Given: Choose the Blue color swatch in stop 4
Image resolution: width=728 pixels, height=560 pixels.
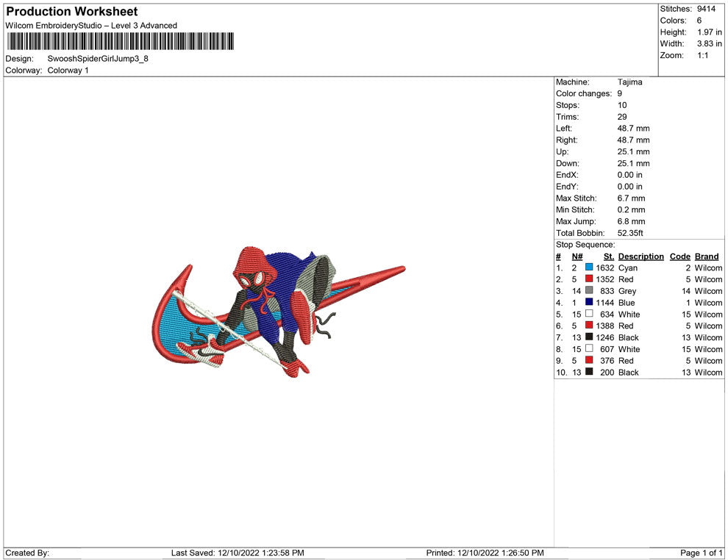Looking at the screenshot, I should point(589,302).
